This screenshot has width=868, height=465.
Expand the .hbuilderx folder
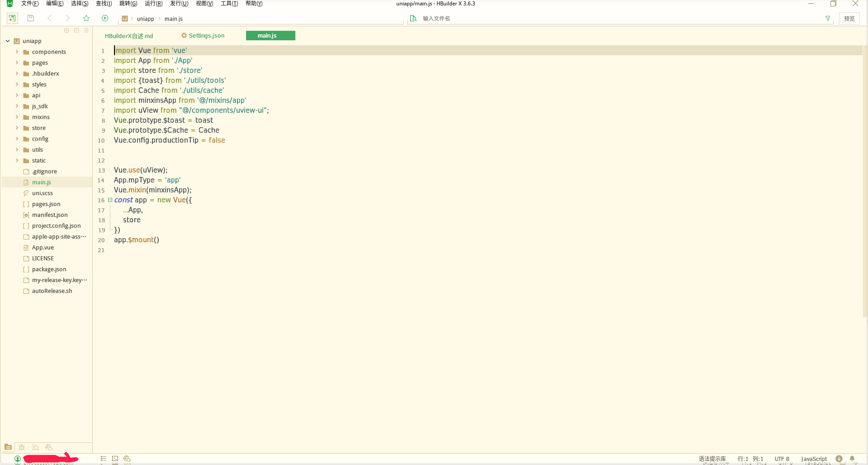[x=17, y=73]
